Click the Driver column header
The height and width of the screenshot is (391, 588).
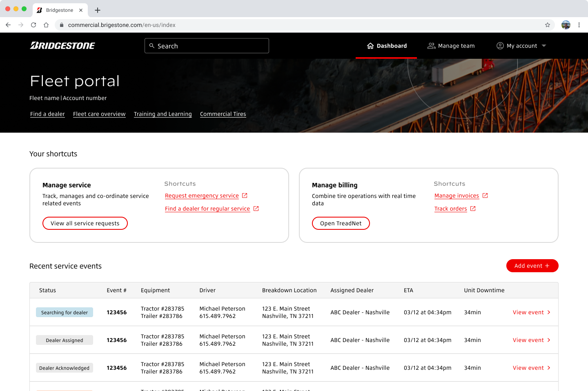click(207, 290)
